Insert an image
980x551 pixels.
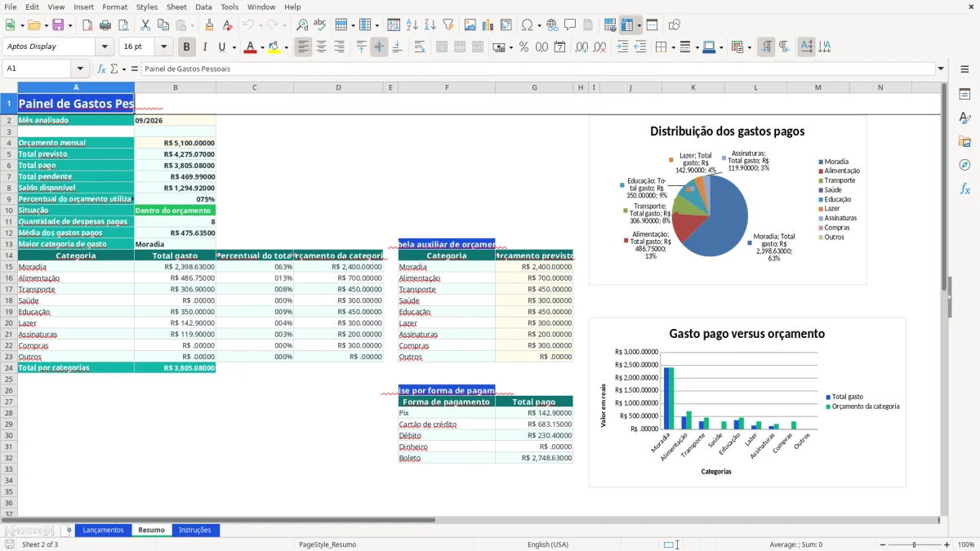(470, 25)
